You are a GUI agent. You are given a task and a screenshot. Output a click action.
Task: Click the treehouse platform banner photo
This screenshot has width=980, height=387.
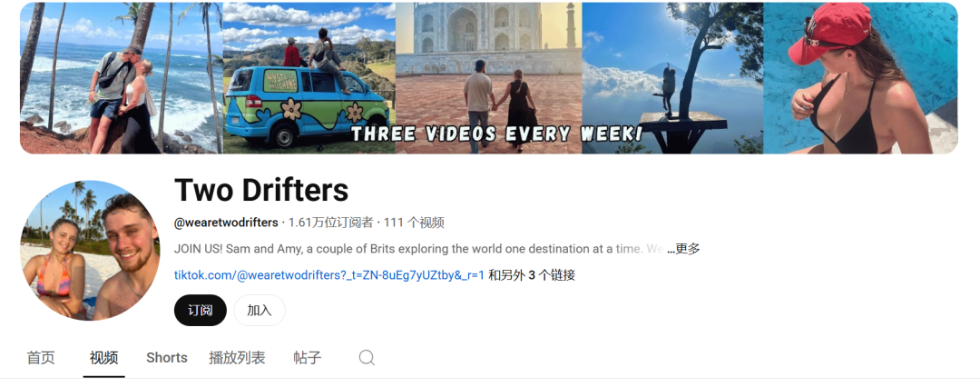pos(672,77)
